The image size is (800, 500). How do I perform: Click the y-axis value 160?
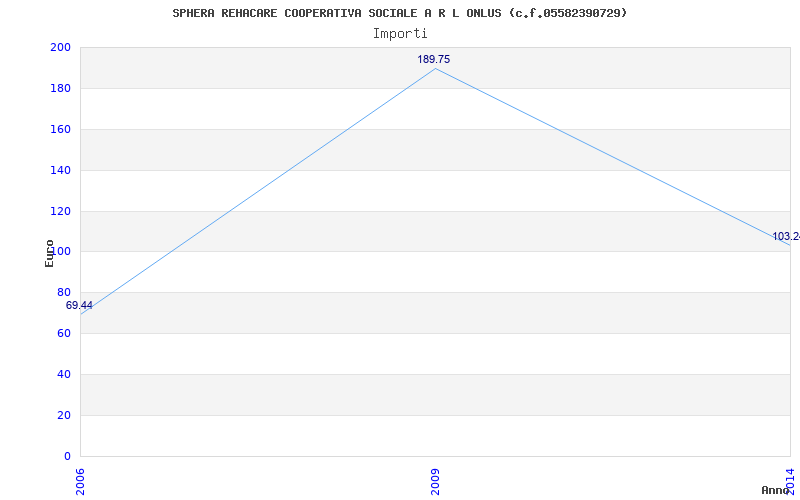pos(60,129)
